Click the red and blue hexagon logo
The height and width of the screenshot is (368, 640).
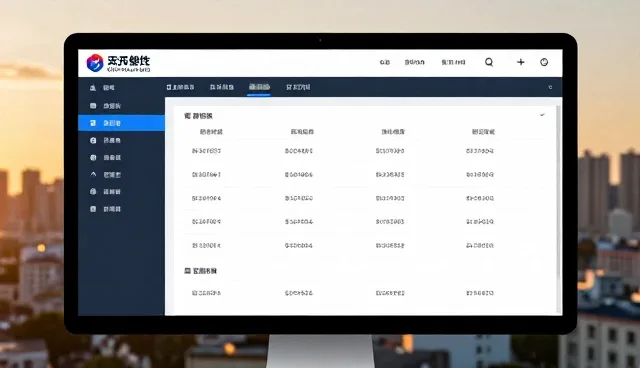tap(95, 63)
